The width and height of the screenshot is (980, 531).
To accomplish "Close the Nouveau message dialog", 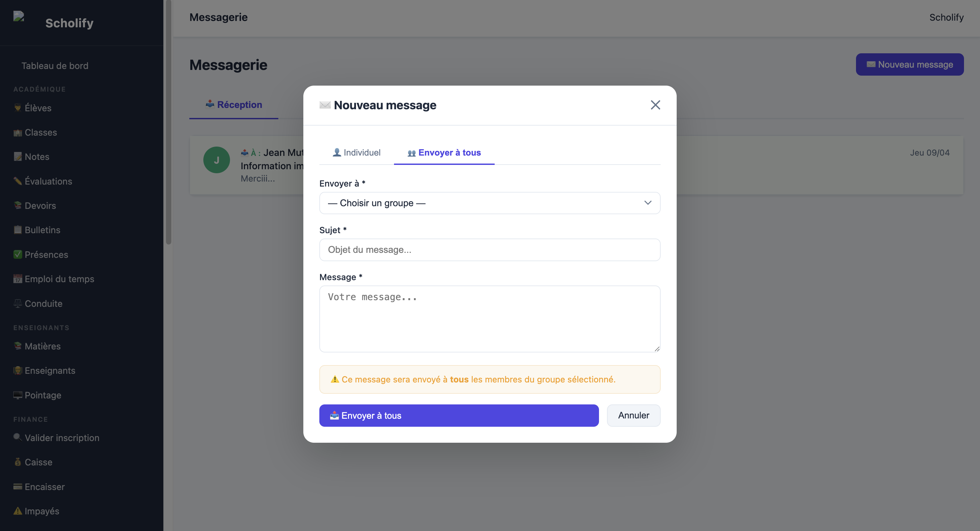I will coord(655,105).
